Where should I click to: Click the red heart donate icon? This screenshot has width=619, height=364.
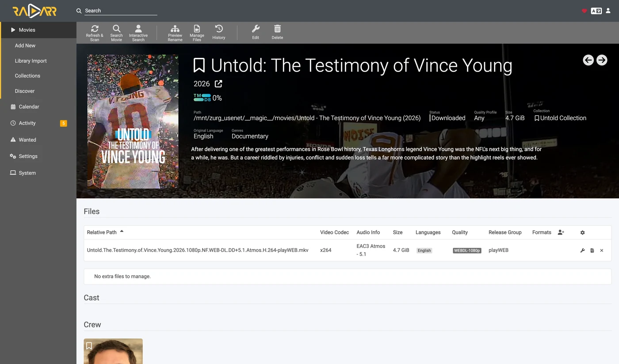tap(584, 11)
